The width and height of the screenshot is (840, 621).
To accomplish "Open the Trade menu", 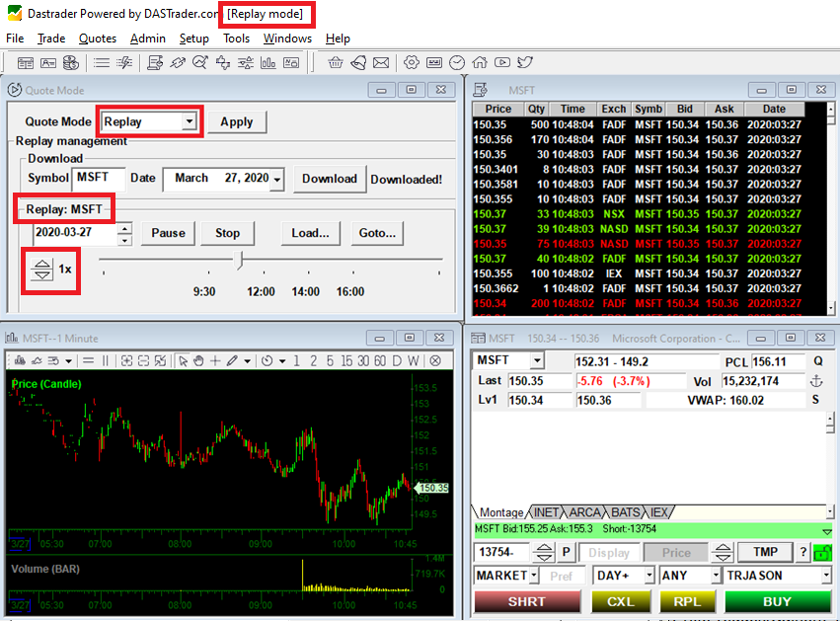I will (x=50, y=39).
